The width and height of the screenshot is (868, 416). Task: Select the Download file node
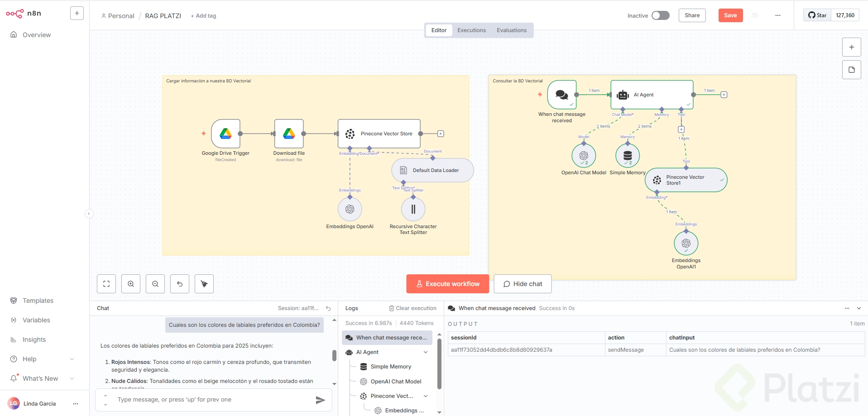289,134
